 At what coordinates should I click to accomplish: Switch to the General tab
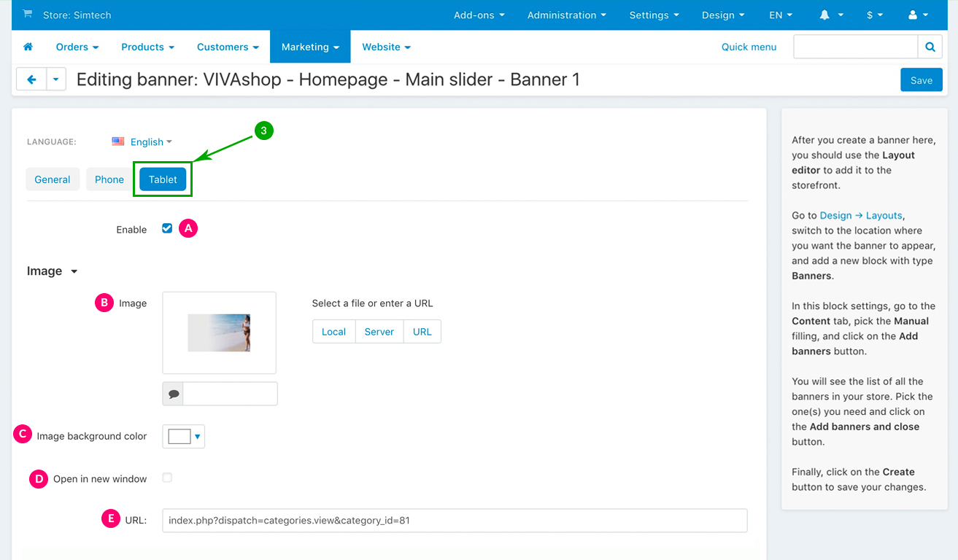click(x=53, y=179)
